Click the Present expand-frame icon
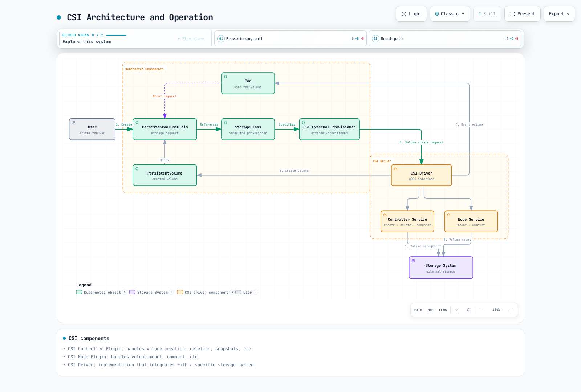The image size is (581, 392). point(512,14)
